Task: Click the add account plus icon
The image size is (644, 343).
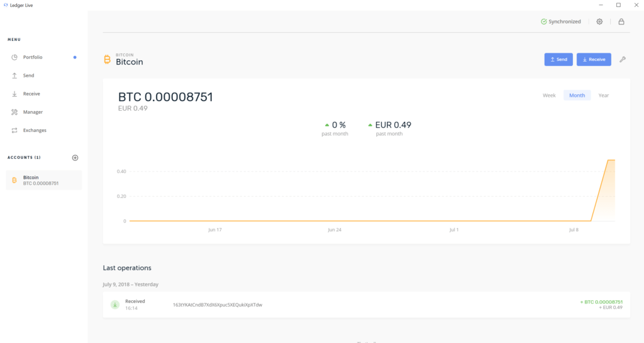Action: point(75,158)
